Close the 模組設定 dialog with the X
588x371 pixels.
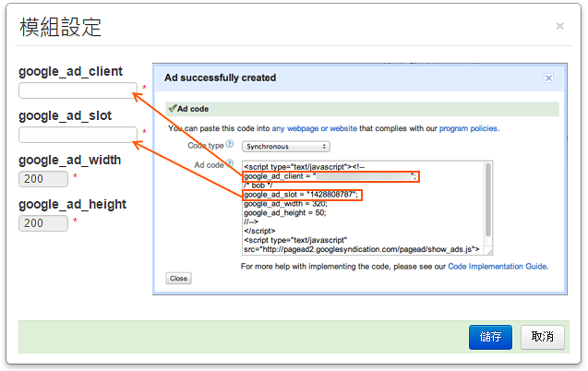(x=560, y=26)
